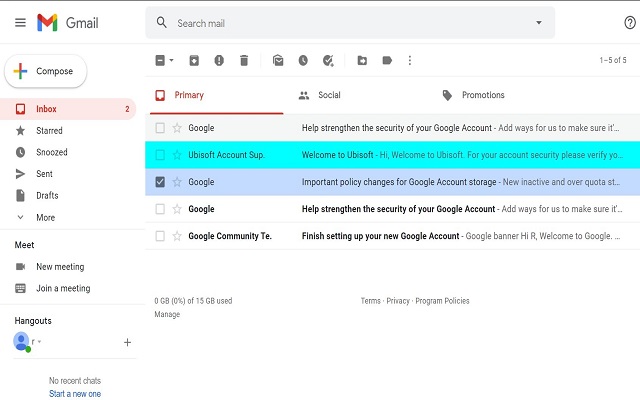Image resolution: width=640 pixels, height=400 pixels.
Task: Check the first Google security email checkbox
Action: [x=160, y=128]
